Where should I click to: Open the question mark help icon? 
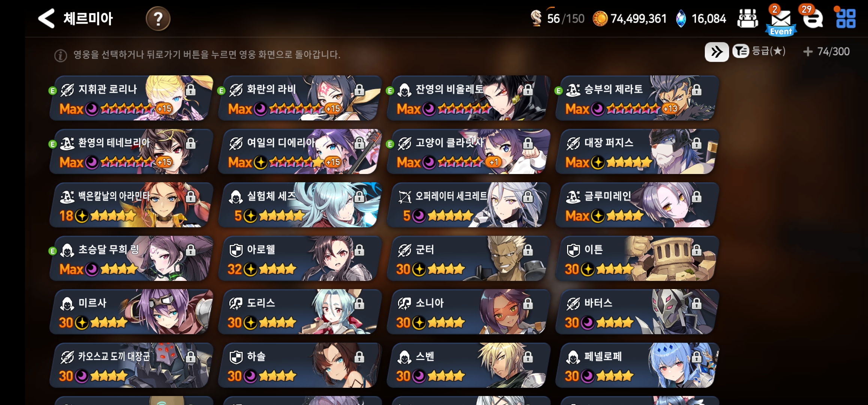(x=158, y=19)
